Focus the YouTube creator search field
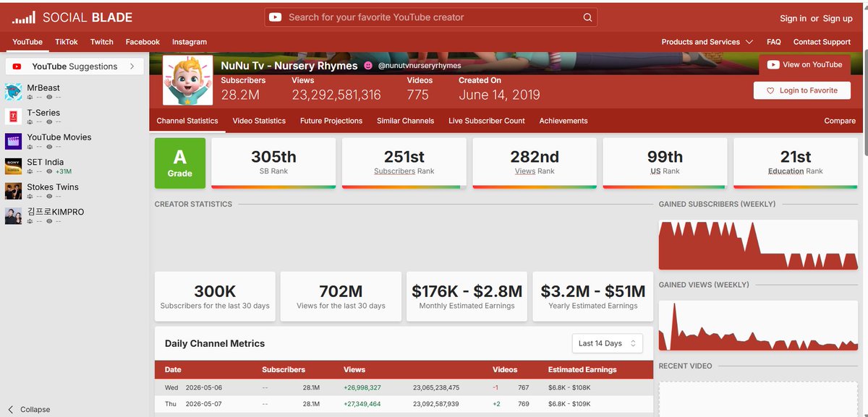Viewport: 868px width, 417px height. point(431,17)
